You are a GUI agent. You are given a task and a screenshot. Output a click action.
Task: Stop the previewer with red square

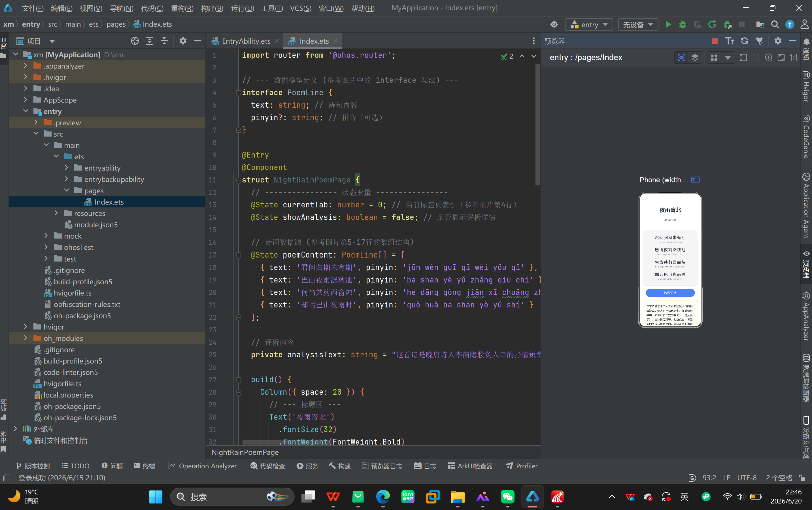pyautogui.click(x=715, y=41)
